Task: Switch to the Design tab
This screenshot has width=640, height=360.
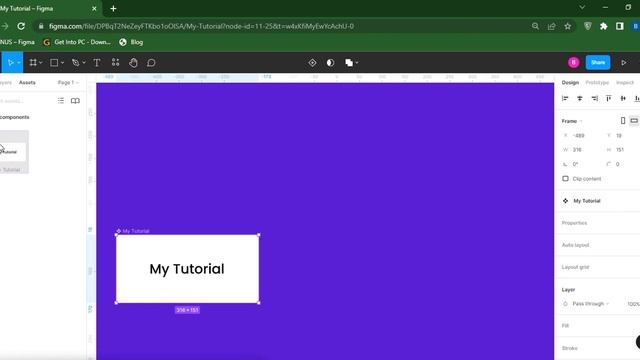Action: pyautogui.click(x=570, y=82)
